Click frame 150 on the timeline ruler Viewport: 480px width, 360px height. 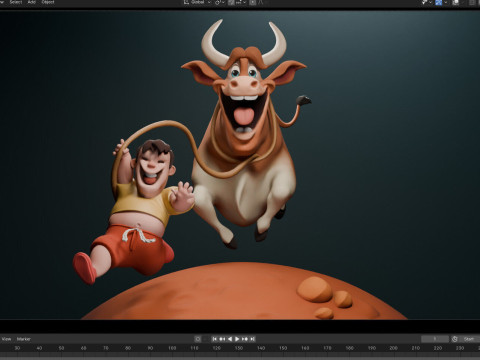tap(283, 348)
